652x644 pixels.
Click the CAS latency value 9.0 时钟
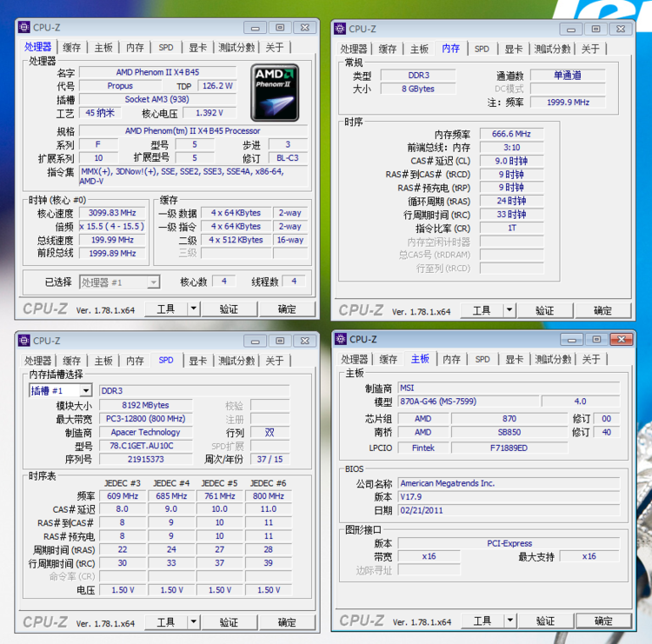tap(511, 161)
